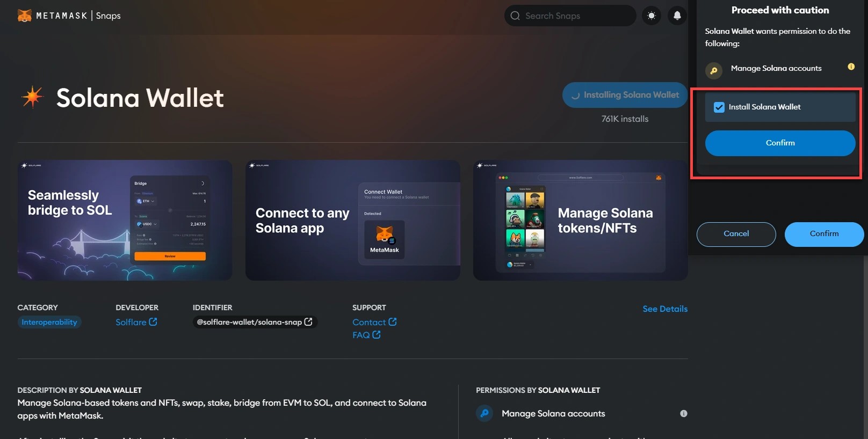
Task: Open the Manage Solana tokens/NFTs screenshot
Action: [580, 220]
